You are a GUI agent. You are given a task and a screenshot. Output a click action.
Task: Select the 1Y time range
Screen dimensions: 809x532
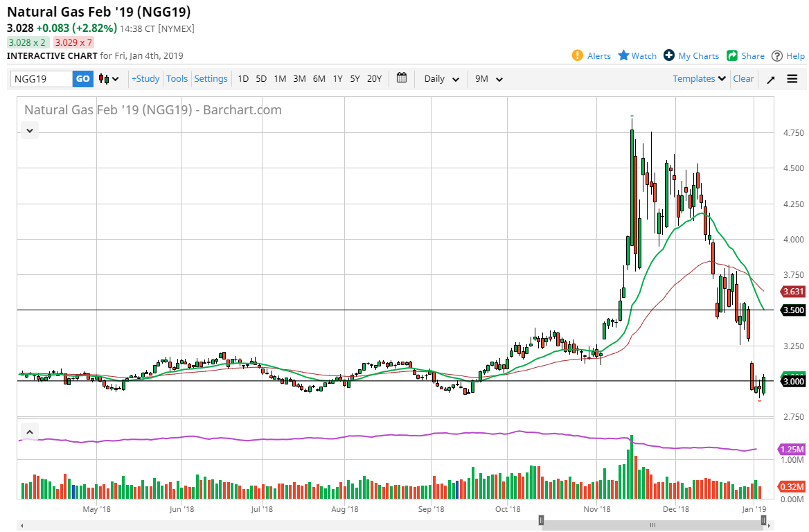click(337, 79)
